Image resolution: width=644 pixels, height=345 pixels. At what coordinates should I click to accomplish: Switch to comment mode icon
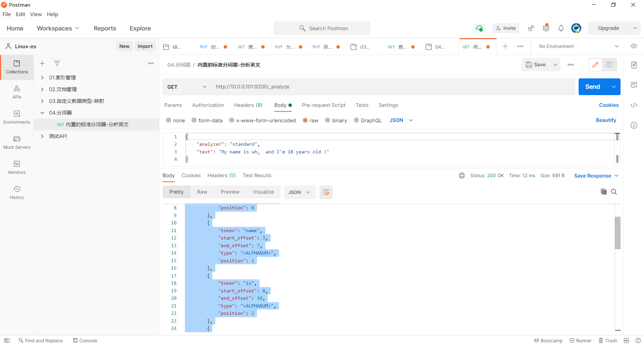coord(609,65)
